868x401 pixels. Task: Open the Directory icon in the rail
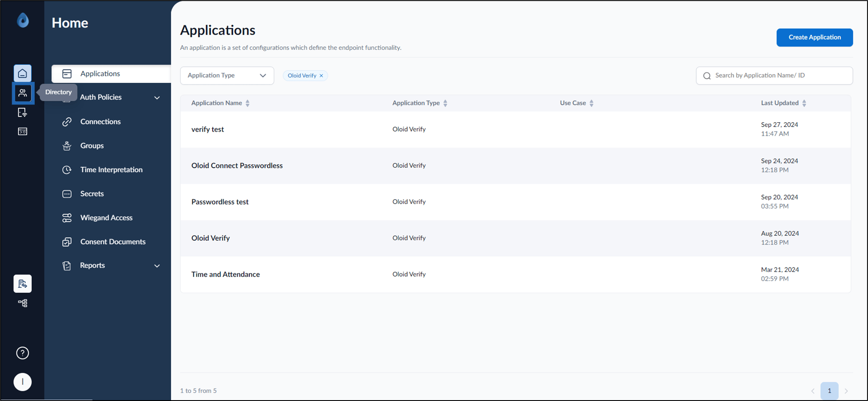tap(23, 93)
